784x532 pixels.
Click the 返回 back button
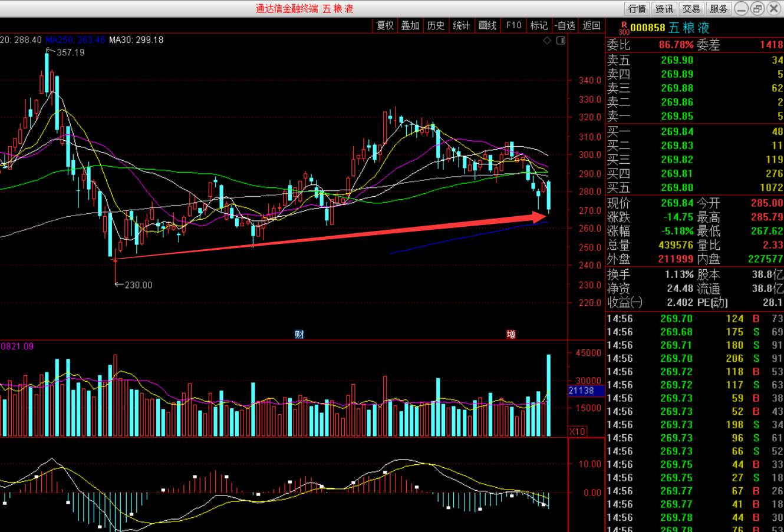point(591,25)
